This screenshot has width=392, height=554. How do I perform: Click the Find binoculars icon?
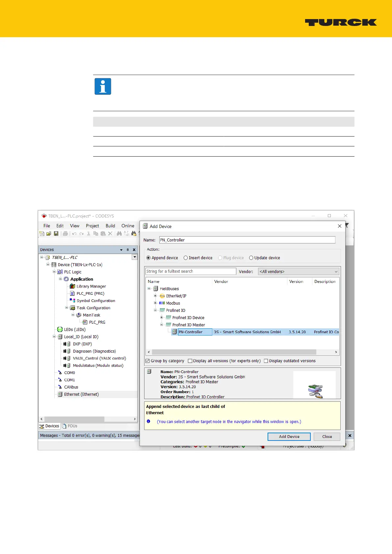click(x=119, y=234)
